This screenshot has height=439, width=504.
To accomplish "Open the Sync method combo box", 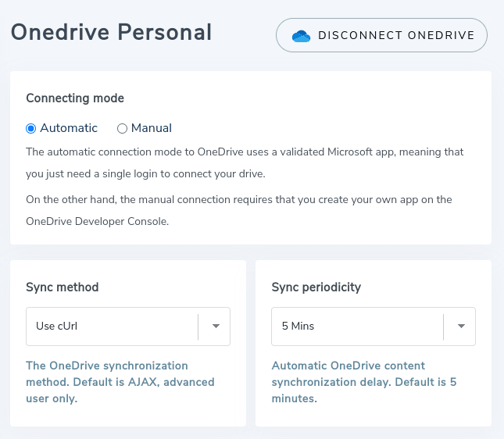I will point(112,326).
